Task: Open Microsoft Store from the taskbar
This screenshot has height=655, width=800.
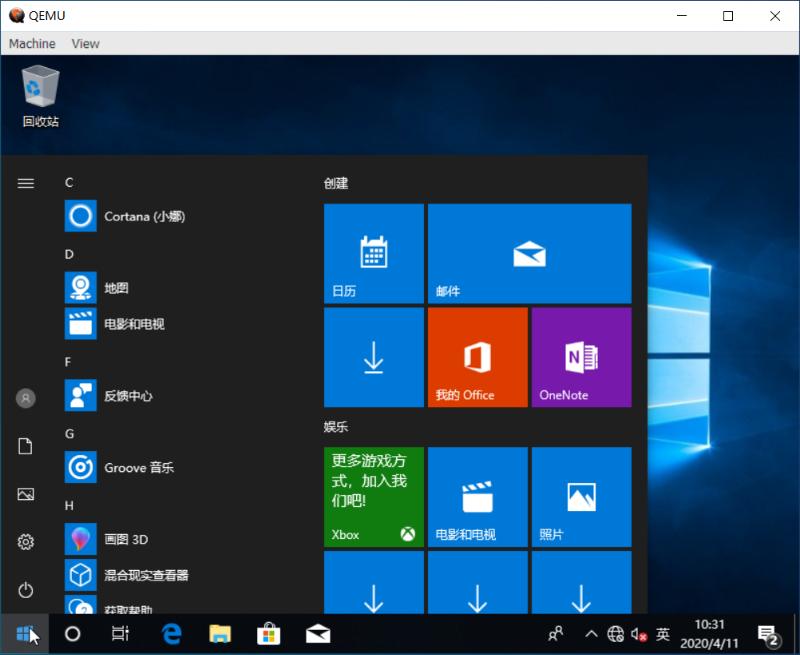Action: [266, 633]
